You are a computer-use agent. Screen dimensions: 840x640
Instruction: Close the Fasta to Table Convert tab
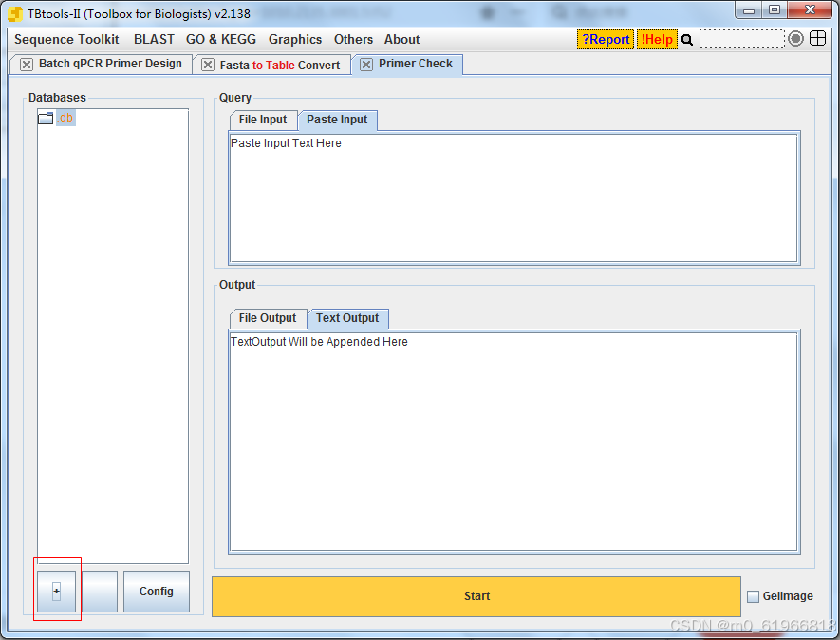coord(207,65)
